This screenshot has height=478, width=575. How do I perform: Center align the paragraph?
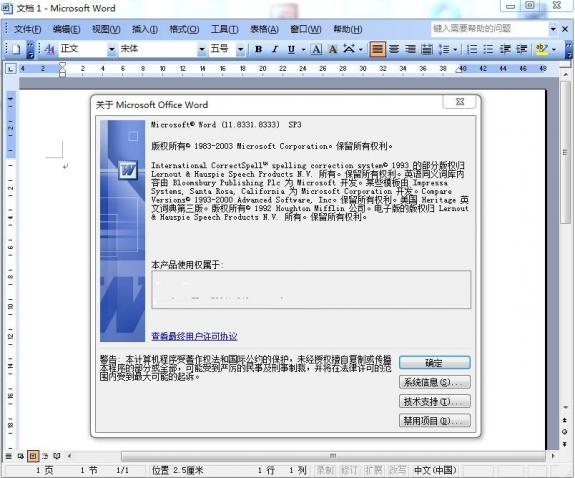[394, 49]
